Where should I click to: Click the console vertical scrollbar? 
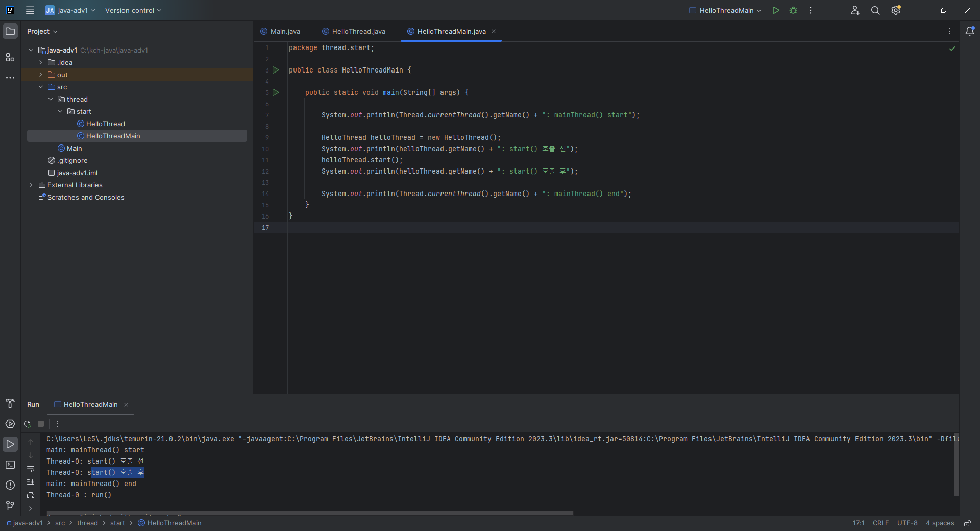956,465
